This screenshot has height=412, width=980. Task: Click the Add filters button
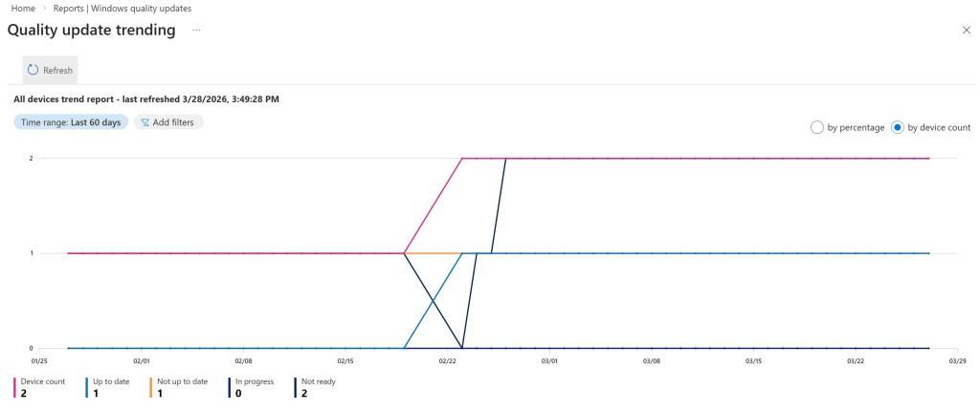coord(168,122)
